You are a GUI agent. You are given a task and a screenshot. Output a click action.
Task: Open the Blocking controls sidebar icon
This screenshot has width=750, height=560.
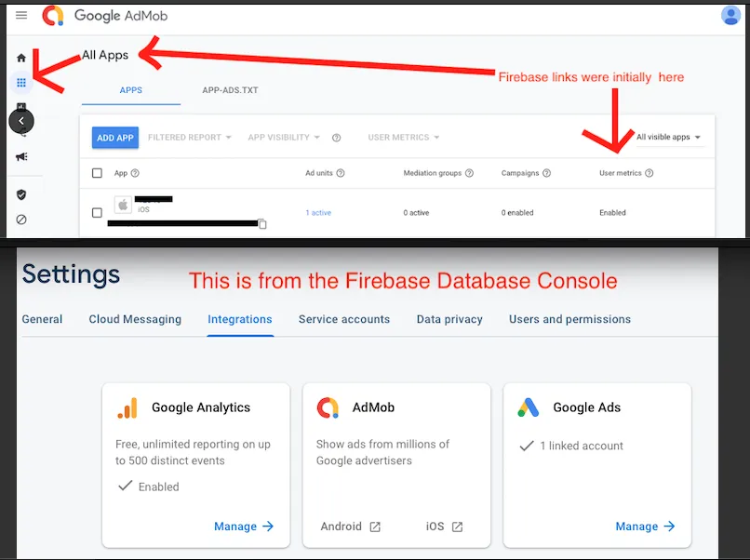point(21,220)
